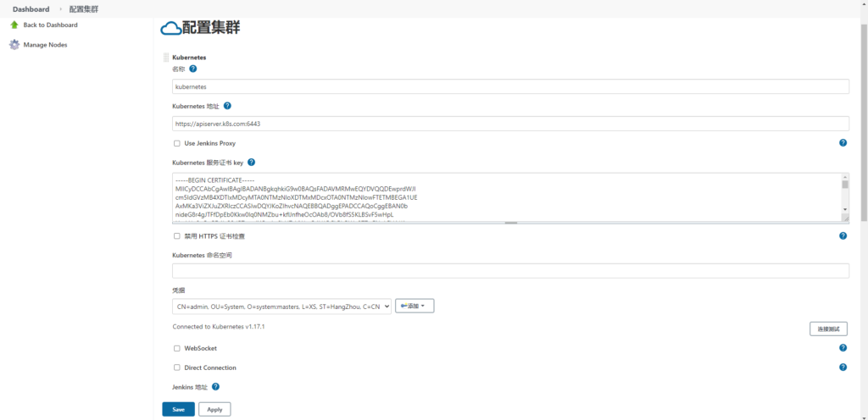The height and width of the screenshot is (420, 868).
Task: Click help icon beside Jenkins 地址 label
Action: 215,387
